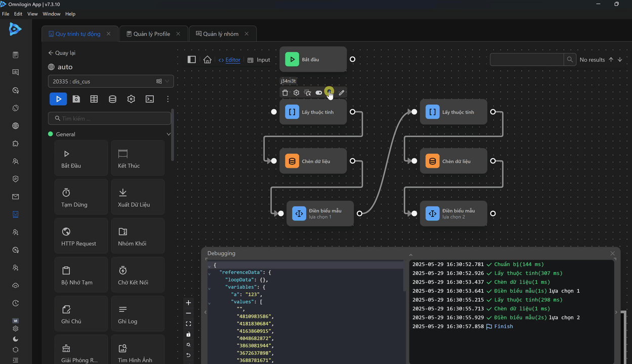Image resolution: width=632 pixels, height=364 pixels.
Task: Add the HTTP Request block
Action: (81, 237)
